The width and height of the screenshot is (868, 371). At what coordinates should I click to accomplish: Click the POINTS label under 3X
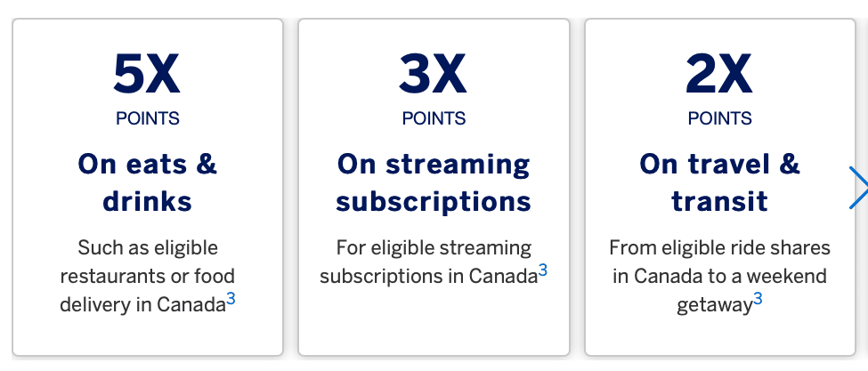434,118
